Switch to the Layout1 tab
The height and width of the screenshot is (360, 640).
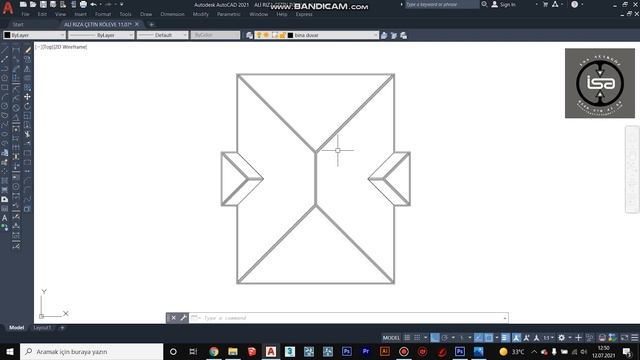coord(42,328)
